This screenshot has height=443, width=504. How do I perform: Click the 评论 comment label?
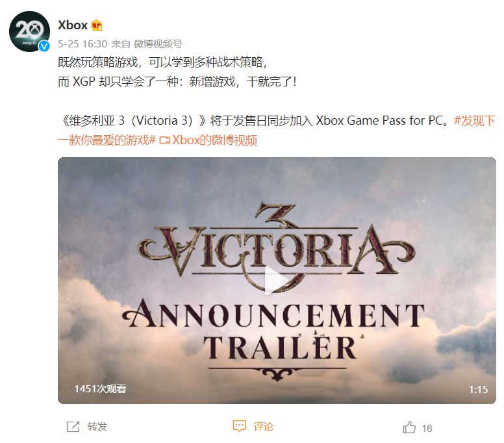(x=263, y=427)
